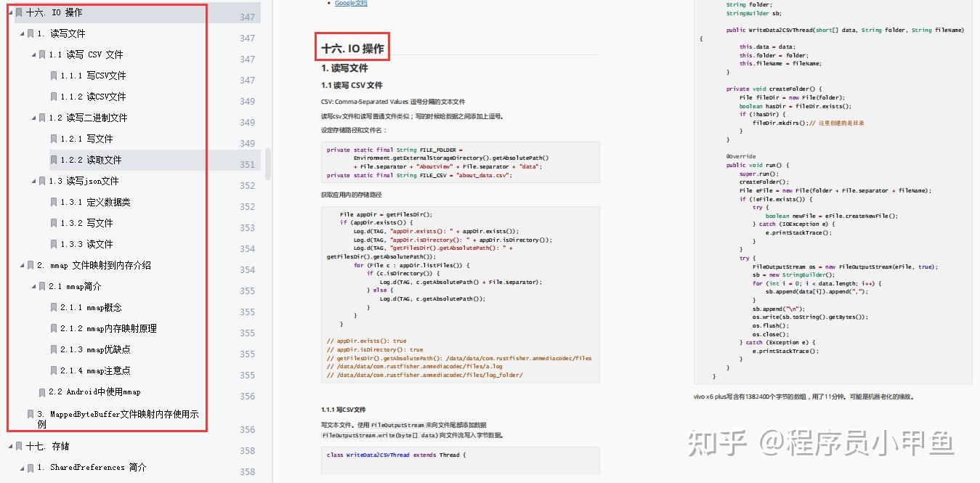The image size is (980, 483).
Task: Go to bookmark 1.3.1 定义数据类
Action: (95, 202)
